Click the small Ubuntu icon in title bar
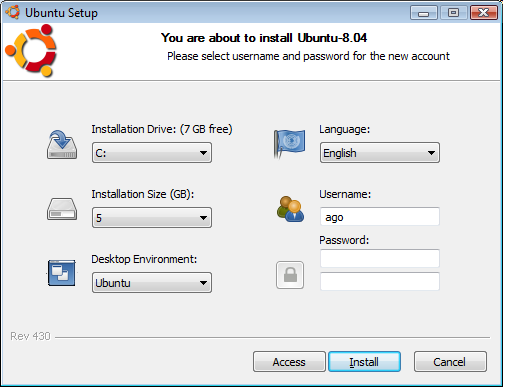 pos(13,13)
